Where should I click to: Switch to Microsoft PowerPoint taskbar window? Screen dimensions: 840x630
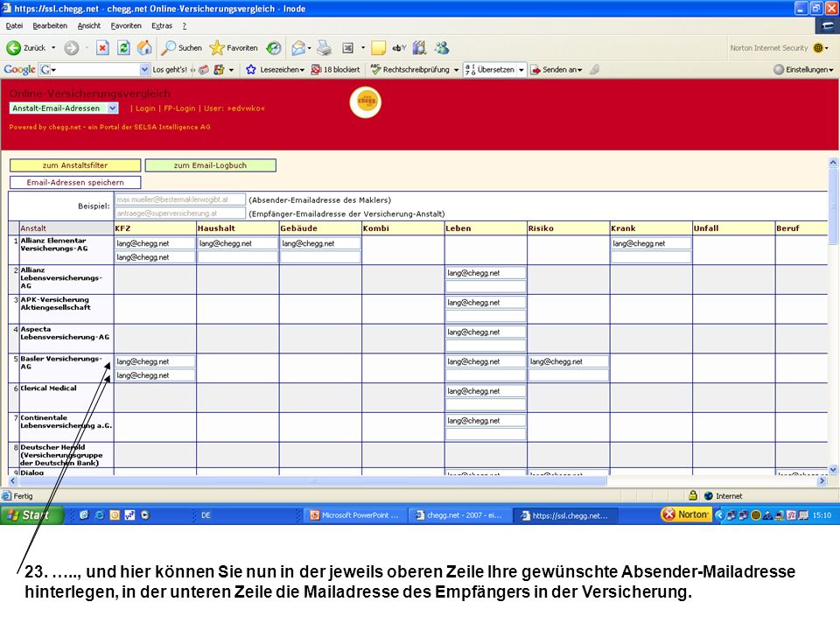(x=353, y=515)
